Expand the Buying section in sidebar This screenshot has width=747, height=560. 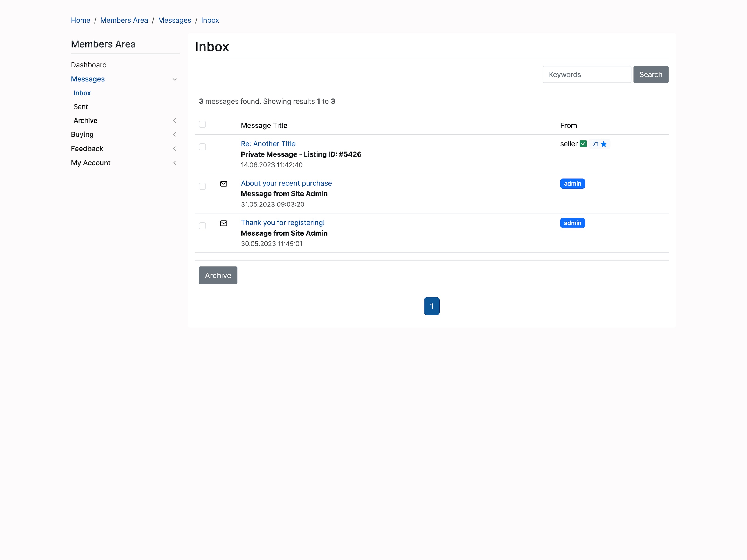pos(175,134)
